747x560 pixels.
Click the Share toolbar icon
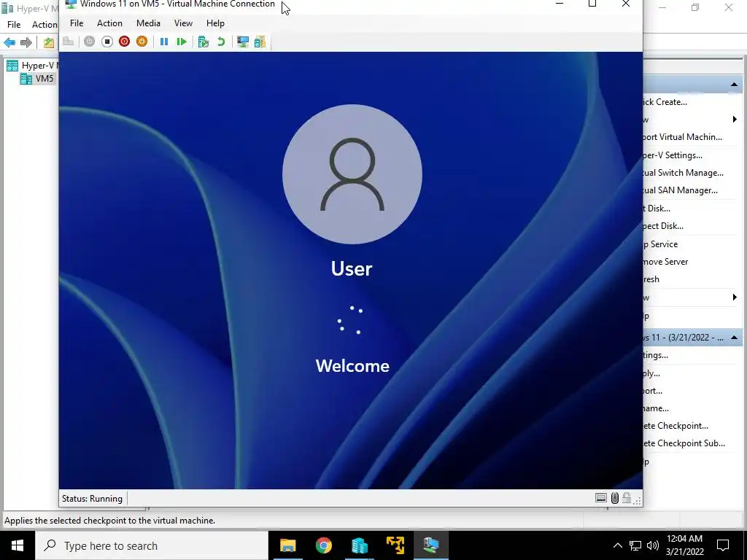(260, 42)
